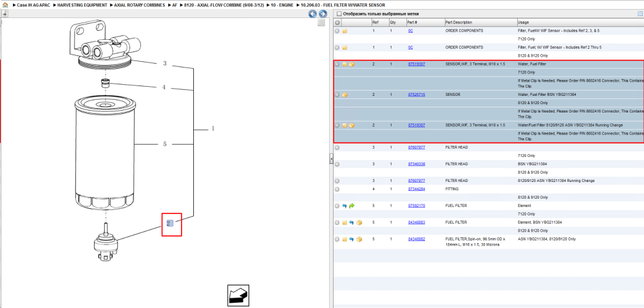This screenshot has width=644, height=308.
Task: Open part link 87344284
Action: coord(417,189)
